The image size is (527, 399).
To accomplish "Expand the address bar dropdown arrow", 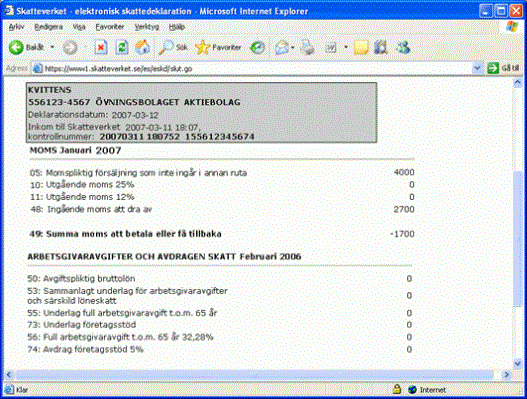I will click(477, 68).
